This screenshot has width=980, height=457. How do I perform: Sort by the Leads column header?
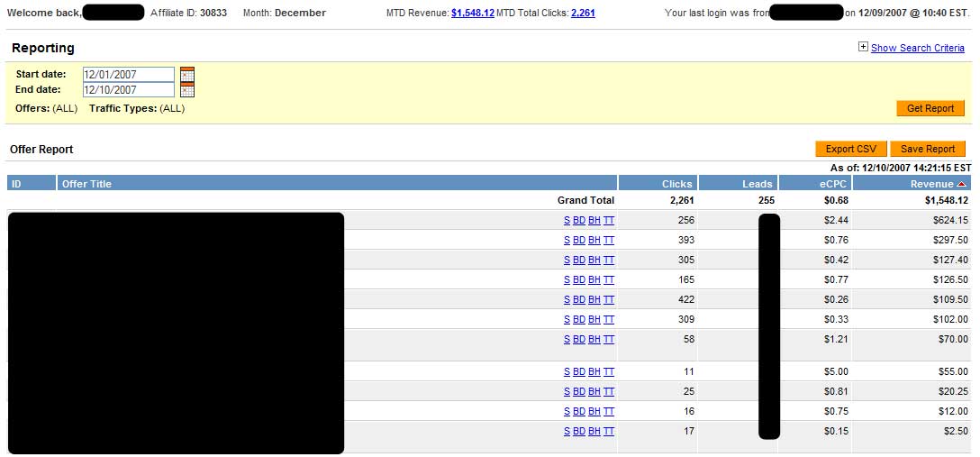pyautogui.click(x=738, y=183)
